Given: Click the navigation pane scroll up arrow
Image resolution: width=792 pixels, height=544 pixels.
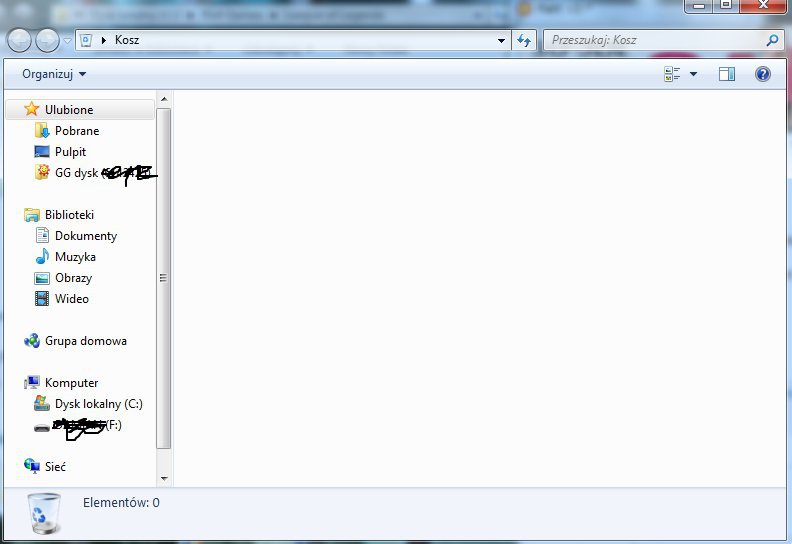Looking at the screenshot, I should point(164,99).
